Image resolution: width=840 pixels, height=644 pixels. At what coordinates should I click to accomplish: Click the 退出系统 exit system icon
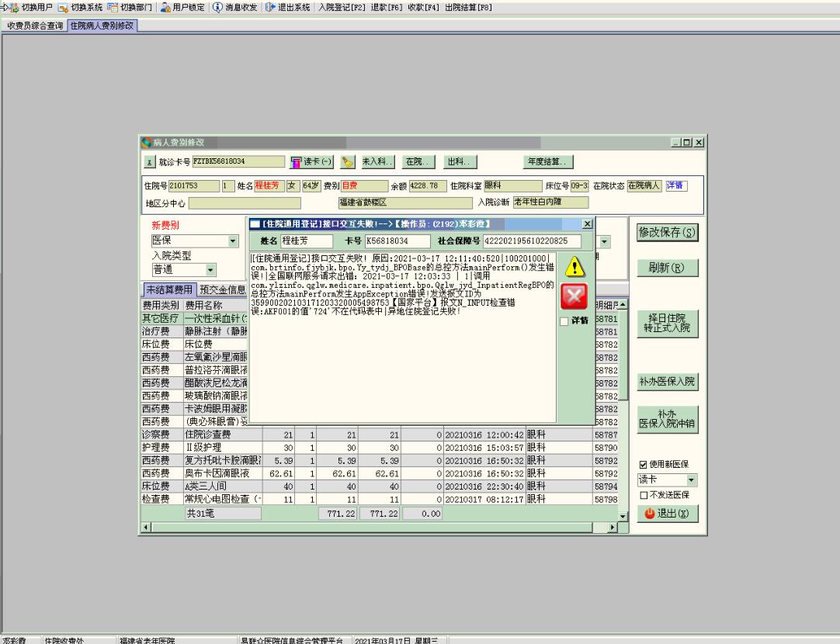270,8
